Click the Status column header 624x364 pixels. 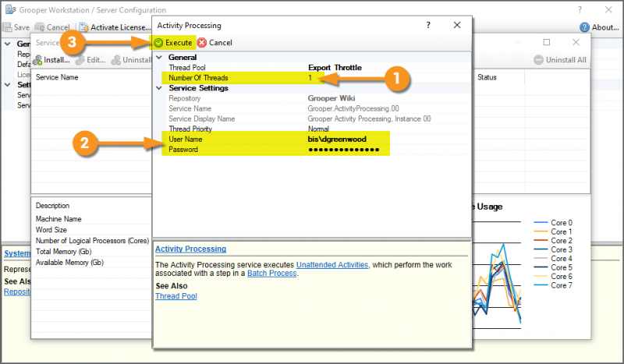point(487,77)
